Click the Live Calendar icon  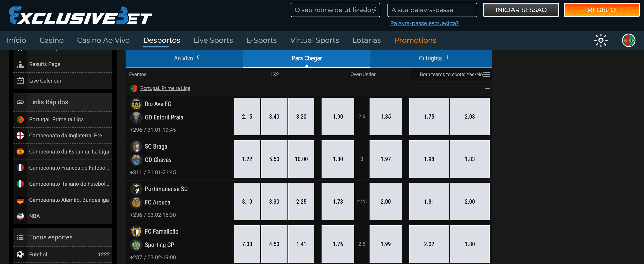pyautogui.click(x=20, y=81)
